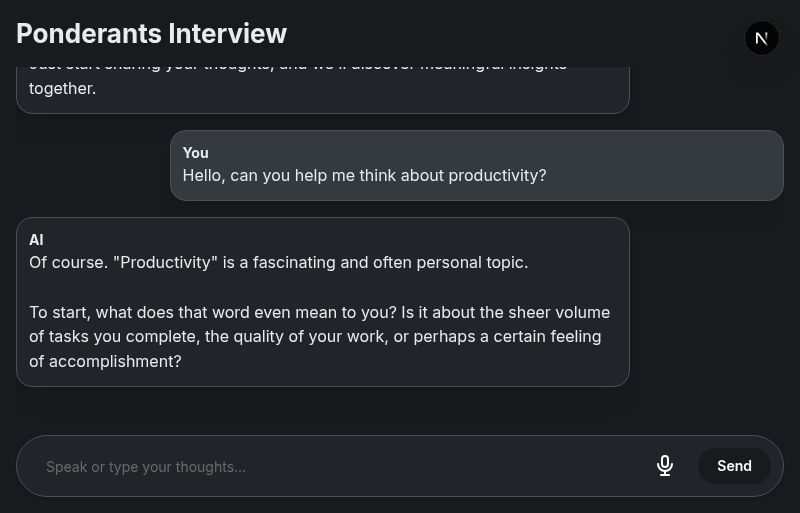Click the microphone icon to speak
800x513 pixels.
click(665, 466)
